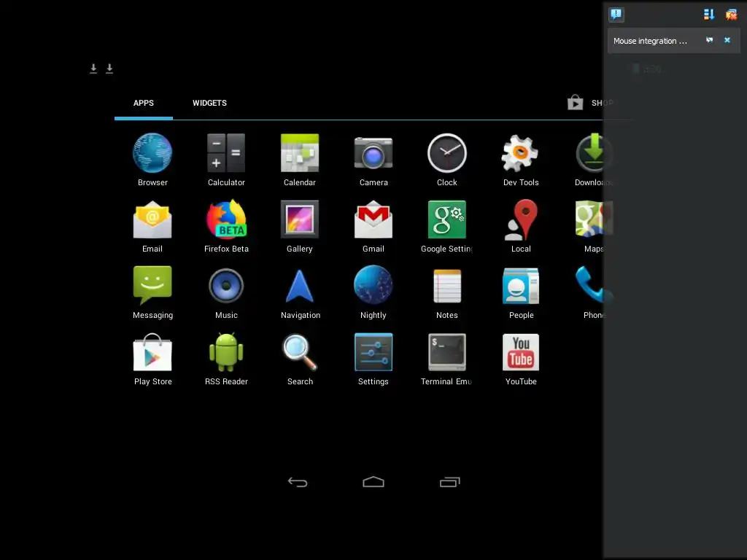The image size is (747, 560).
Task: Click the orange delete all notifications icon
Action: coord(731,15)
